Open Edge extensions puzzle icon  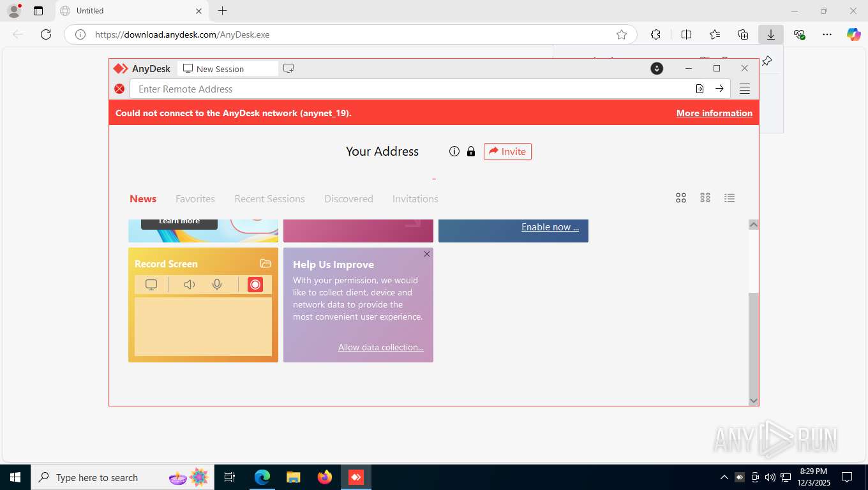[x=655, y=34]
